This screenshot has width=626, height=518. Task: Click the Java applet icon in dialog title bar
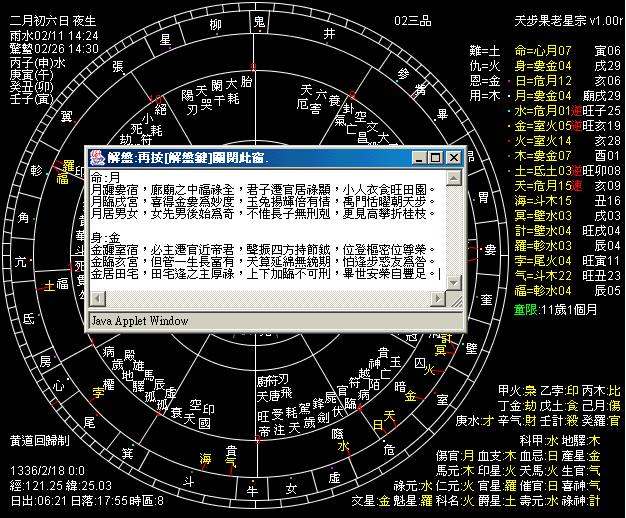pos(97,158)
